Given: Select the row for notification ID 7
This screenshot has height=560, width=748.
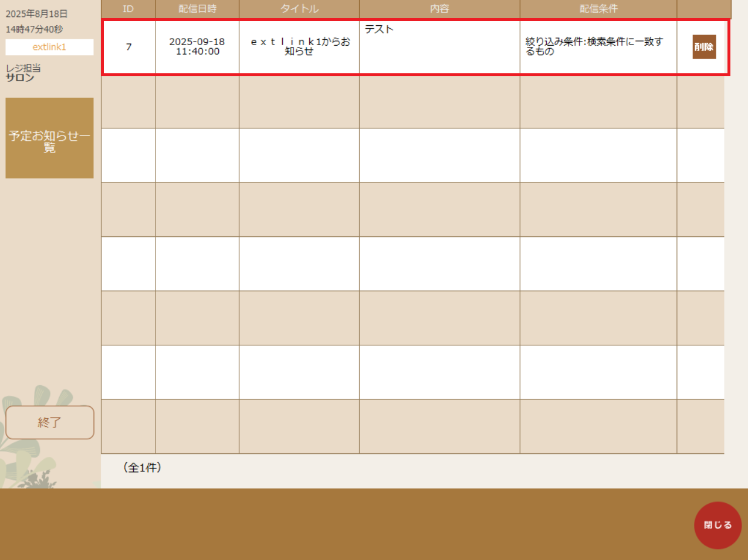Looking at the screenshot, I should click(128, 47).
